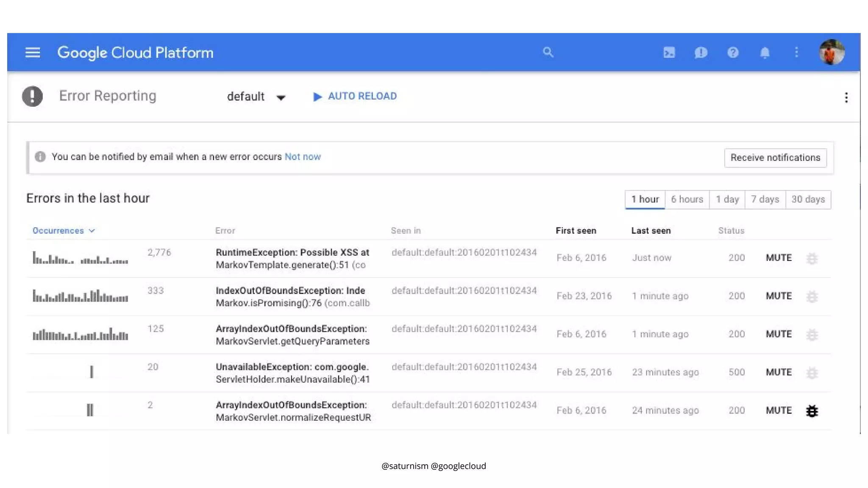Screen dimensions: 868x488
Task: Click the 2,776 occurrences count
Action: coord(159,252)
